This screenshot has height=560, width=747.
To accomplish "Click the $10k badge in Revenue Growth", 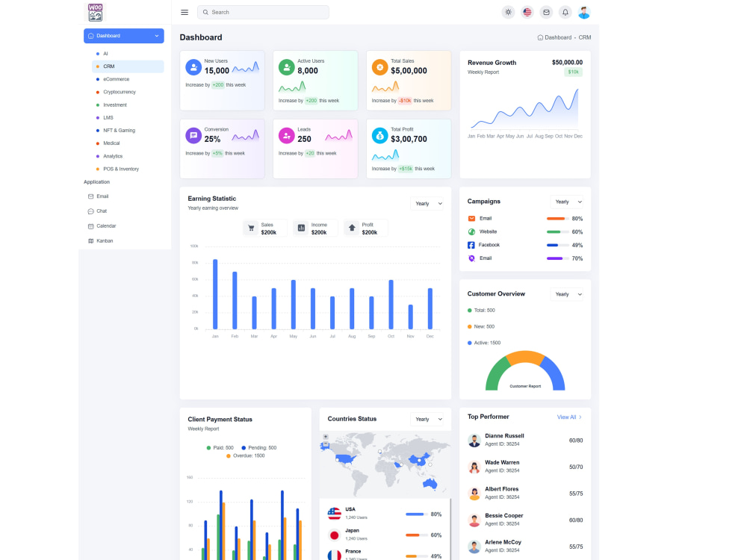I will coord(573,72).
